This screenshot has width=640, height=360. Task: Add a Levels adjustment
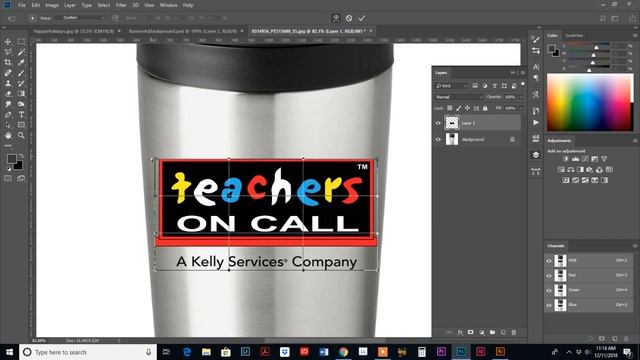click(576, 159)
